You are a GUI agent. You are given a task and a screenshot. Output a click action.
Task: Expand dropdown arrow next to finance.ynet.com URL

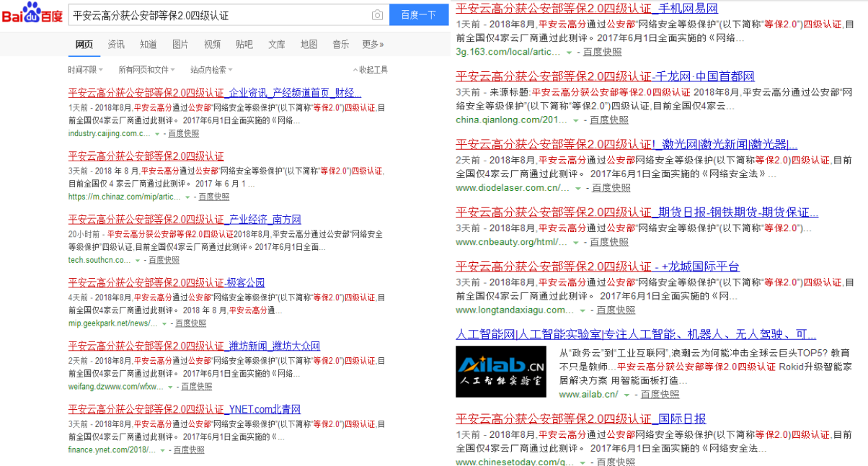(x=163, y=451)
